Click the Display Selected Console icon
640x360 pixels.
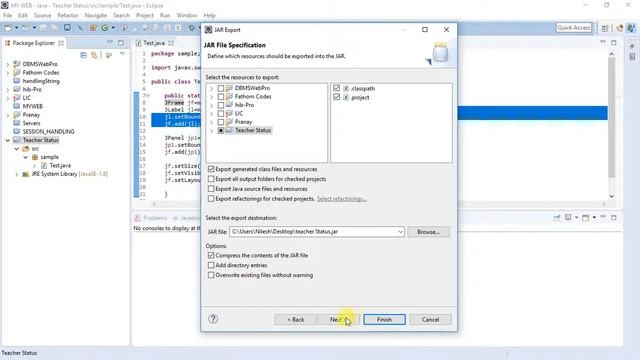tap(568, 218)
